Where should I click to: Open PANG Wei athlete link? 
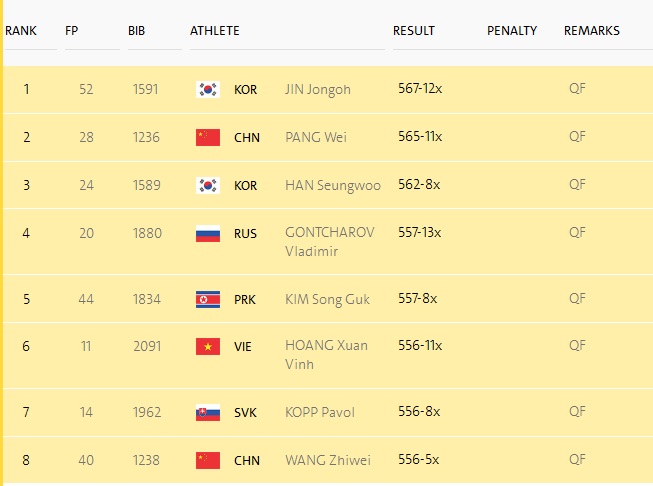tap(316, 137)
